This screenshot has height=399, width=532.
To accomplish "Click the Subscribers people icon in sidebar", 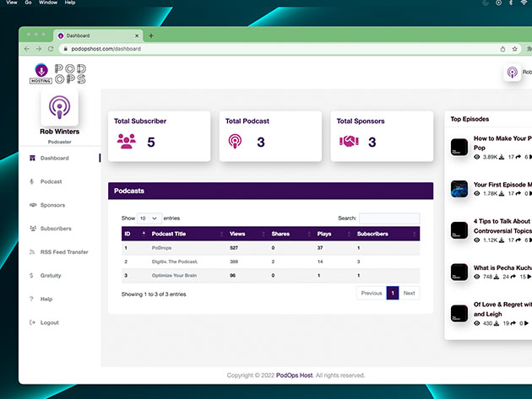I will coord(32,229).
